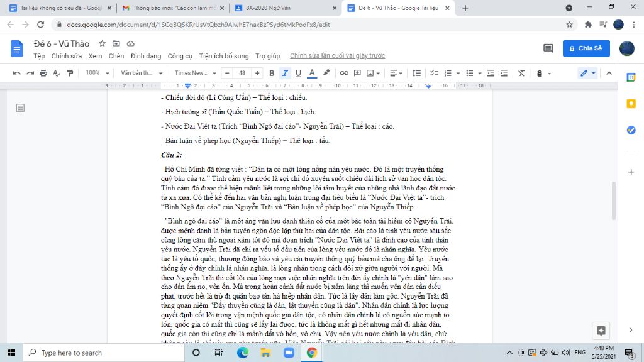Clear formatting of selected text
Image resolution: width=644 pixels, height=362 pixels.
(521, 73)
